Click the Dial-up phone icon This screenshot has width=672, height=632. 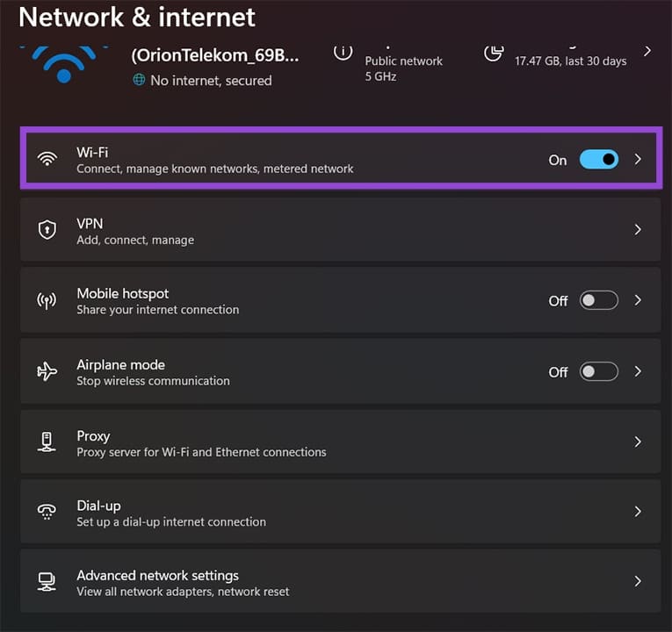pos(47,512)
